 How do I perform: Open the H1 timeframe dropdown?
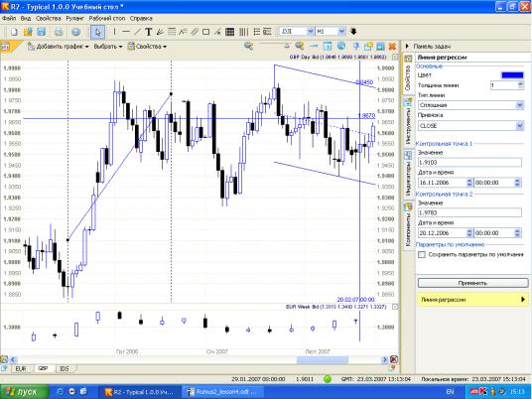pyautogui.click(x=342, y=32)
